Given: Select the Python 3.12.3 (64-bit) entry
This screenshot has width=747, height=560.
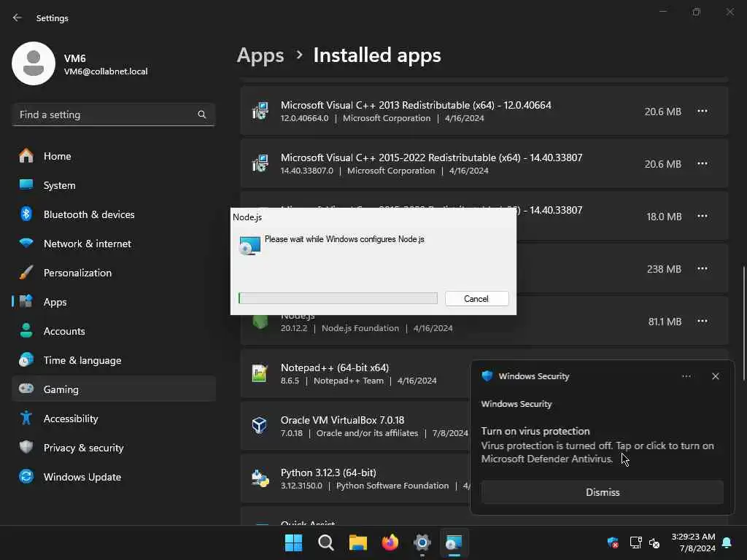Looking at the screenshot, I should click(x=355, y=478).
